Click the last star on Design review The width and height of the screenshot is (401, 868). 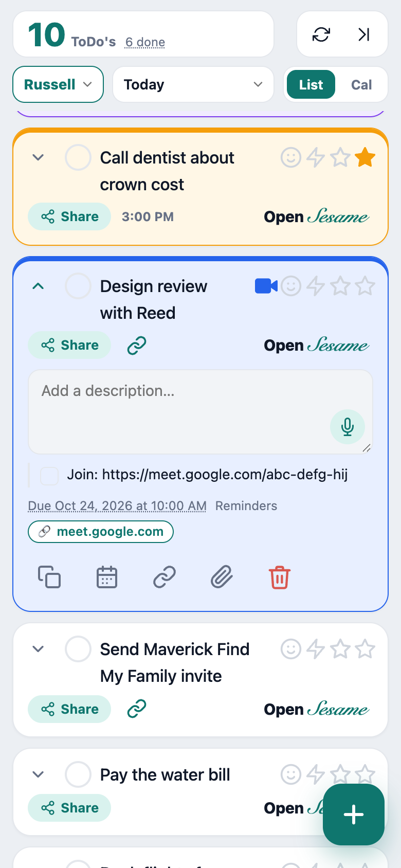(x=365, y=286)
